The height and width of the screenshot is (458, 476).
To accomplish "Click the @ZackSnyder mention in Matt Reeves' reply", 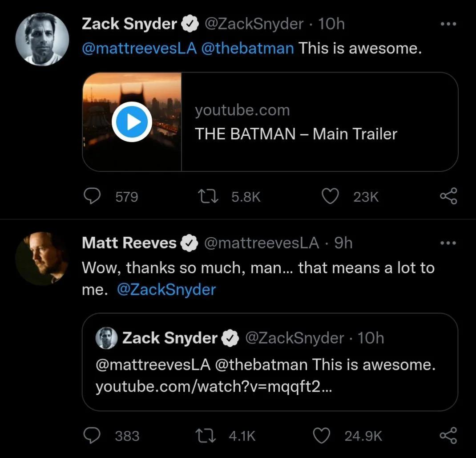I will click(166, 290).
